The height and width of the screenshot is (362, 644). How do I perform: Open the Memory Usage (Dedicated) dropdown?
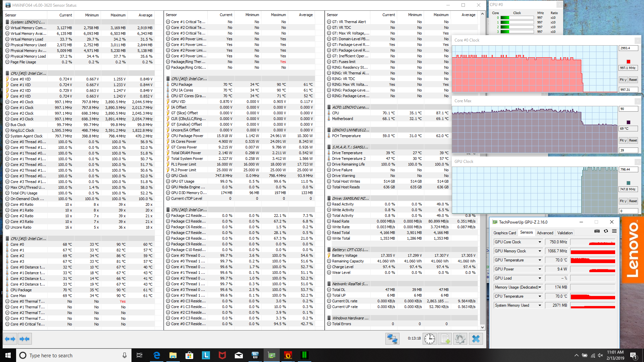tap(540, 287)
